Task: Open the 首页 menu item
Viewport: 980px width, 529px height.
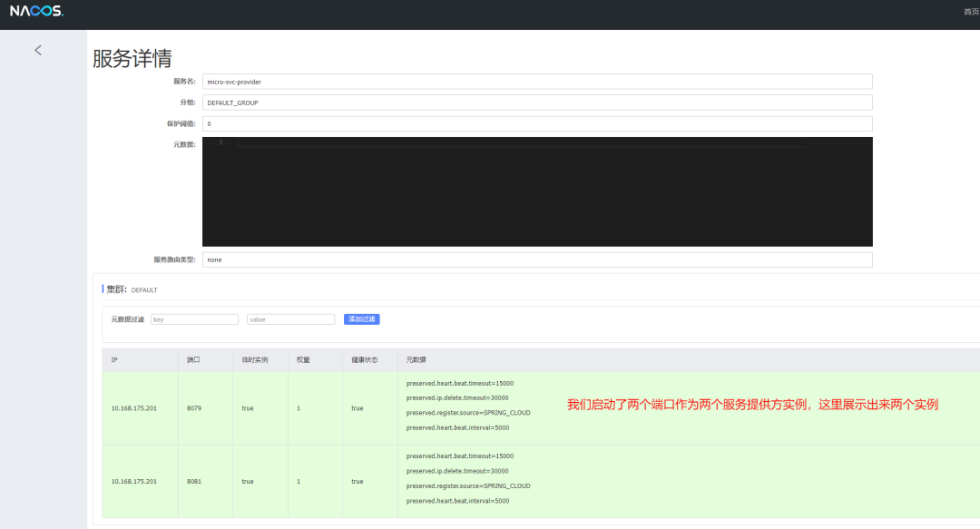Action: pos(970,12)
